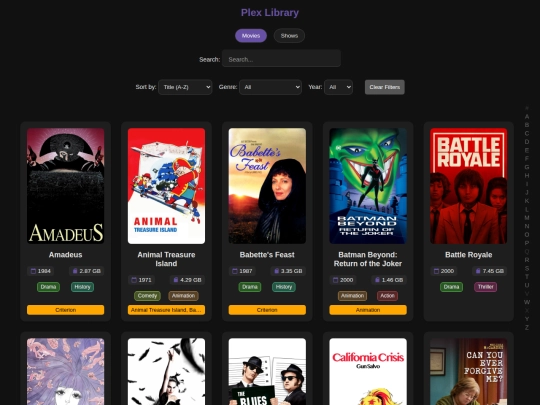540x405 pixels.
Task: Open the purple-haired illustration poster
Action: pyautogui.click(x=65, y=372)
